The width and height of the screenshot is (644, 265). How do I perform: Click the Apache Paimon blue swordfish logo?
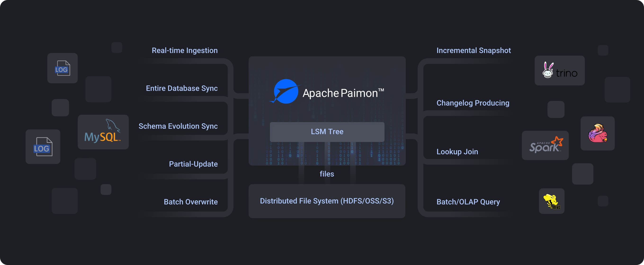[285, 91]
